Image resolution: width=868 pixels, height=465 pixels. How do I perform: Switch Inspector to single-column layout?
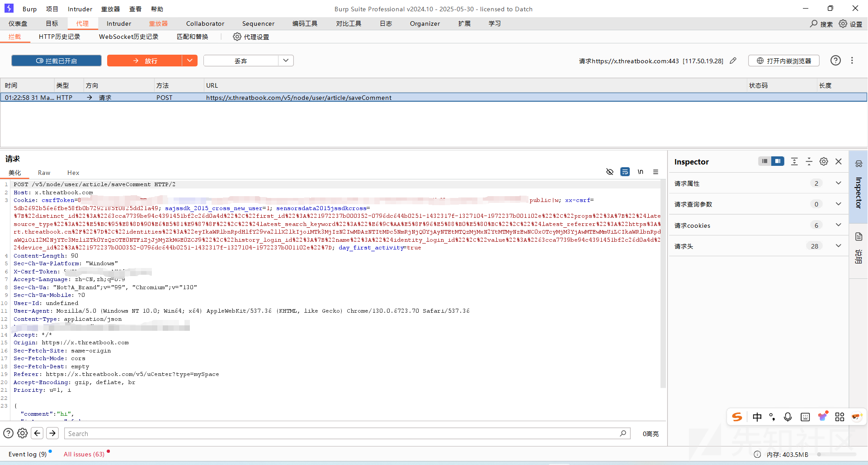(764, 161)
